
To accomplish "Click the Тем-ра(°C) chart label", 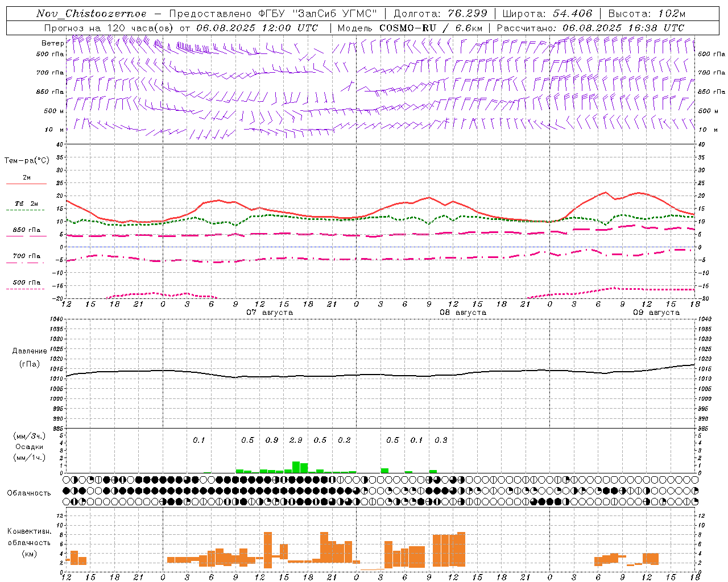I will coord(27,161).
